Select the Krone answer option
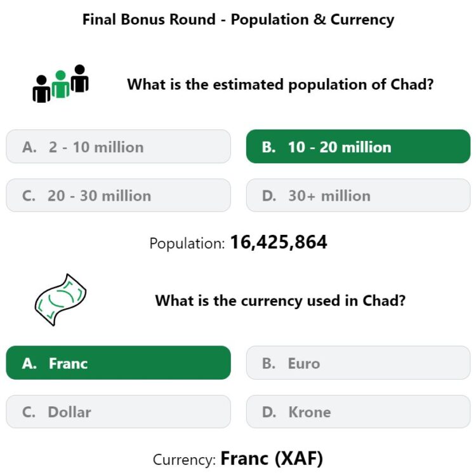476x473 pixels. [x=358, y=411]
